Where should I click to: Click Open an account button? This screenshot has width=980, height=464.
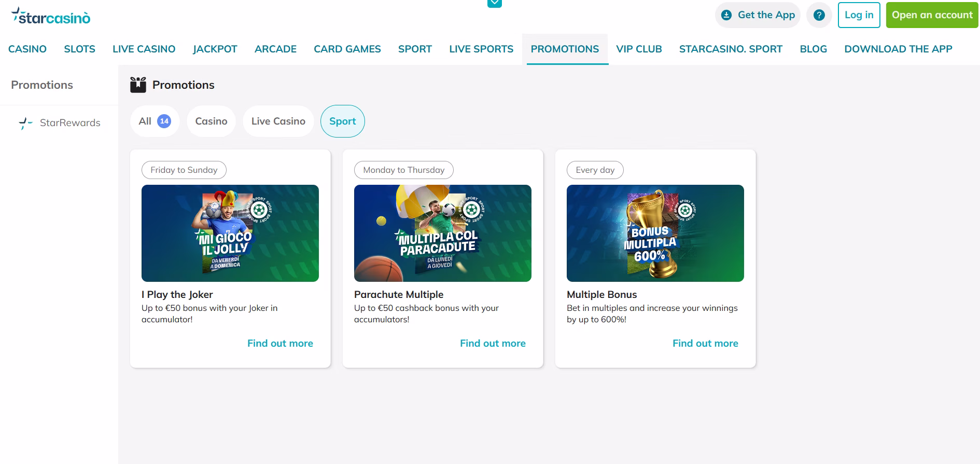pyautogui.click(x=932, y=15)
